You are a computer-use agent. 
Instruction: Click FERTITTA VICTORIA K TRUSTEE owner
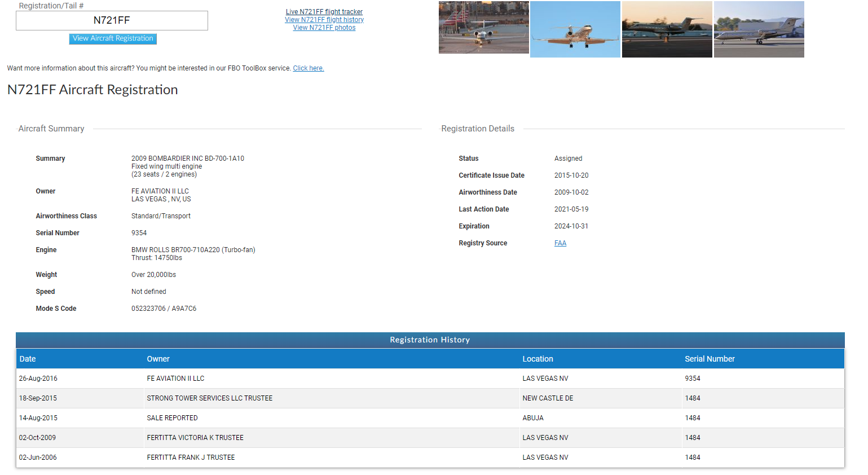click(195, 438)
